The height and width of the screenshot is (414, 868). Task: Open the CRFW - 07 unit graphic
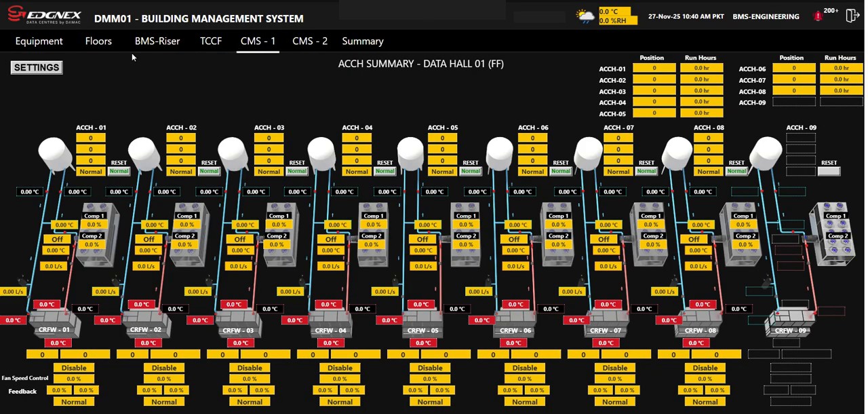pos(606,322)
